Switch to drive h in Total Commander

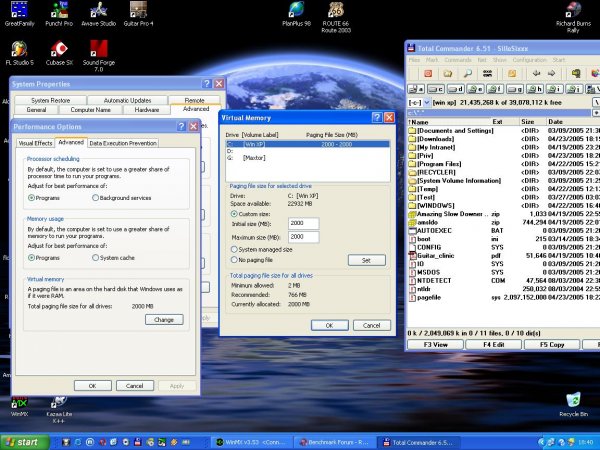pos(535,89)
